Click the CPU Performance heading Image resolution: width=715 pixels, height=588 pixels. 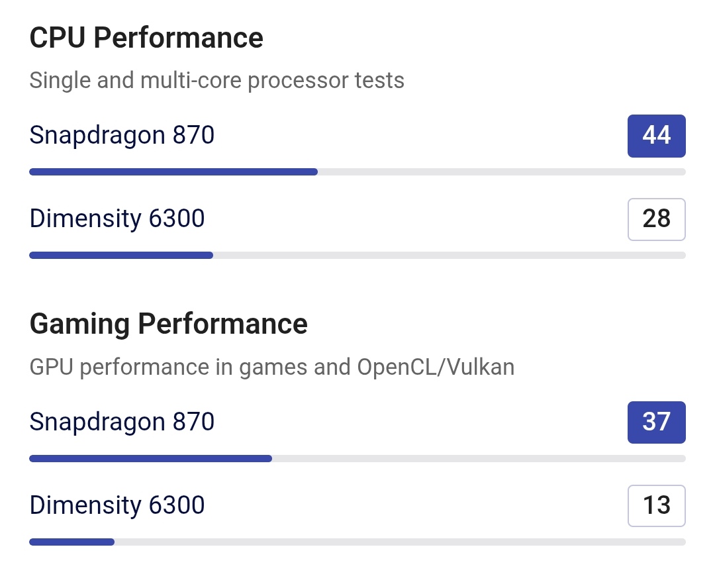point(146,38)
